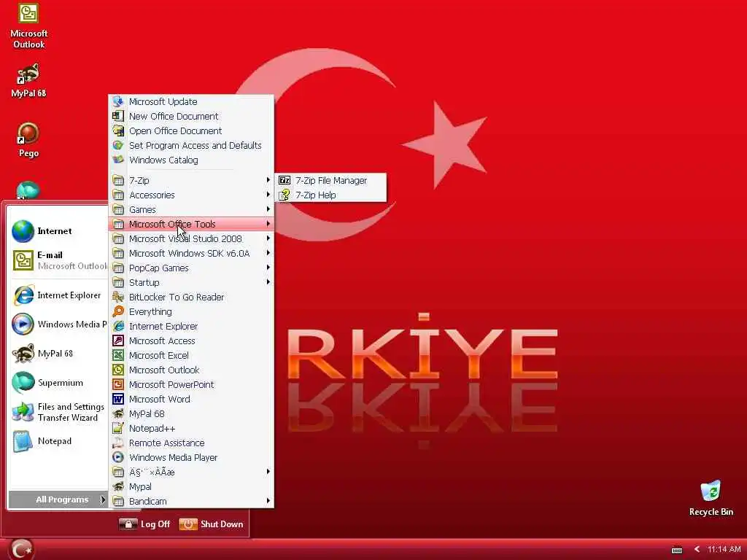
Task: Expand the garbled-name program folder above Mypal
Action: (191, 472)
